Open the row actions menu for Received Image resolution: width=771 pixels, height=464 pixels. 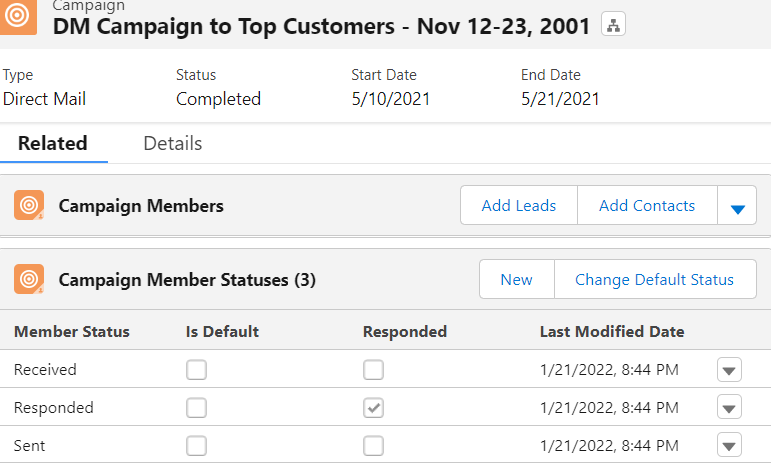click(729, 370)
